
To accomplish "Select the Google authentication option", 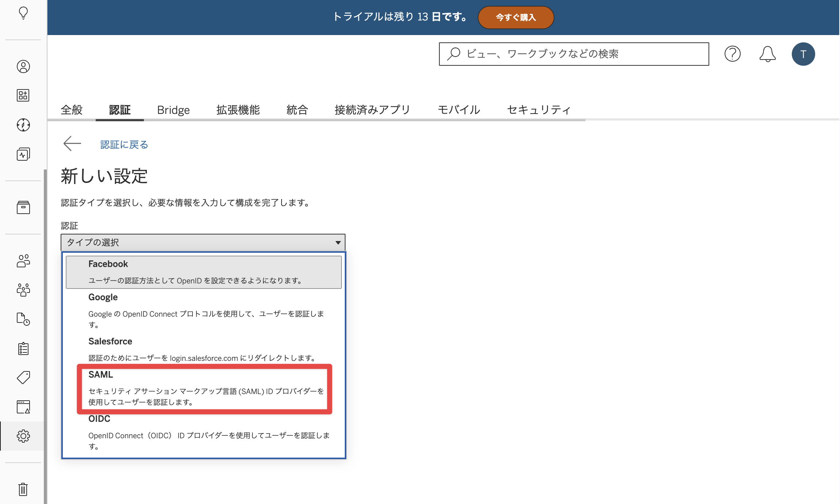I will pos(204,311).
